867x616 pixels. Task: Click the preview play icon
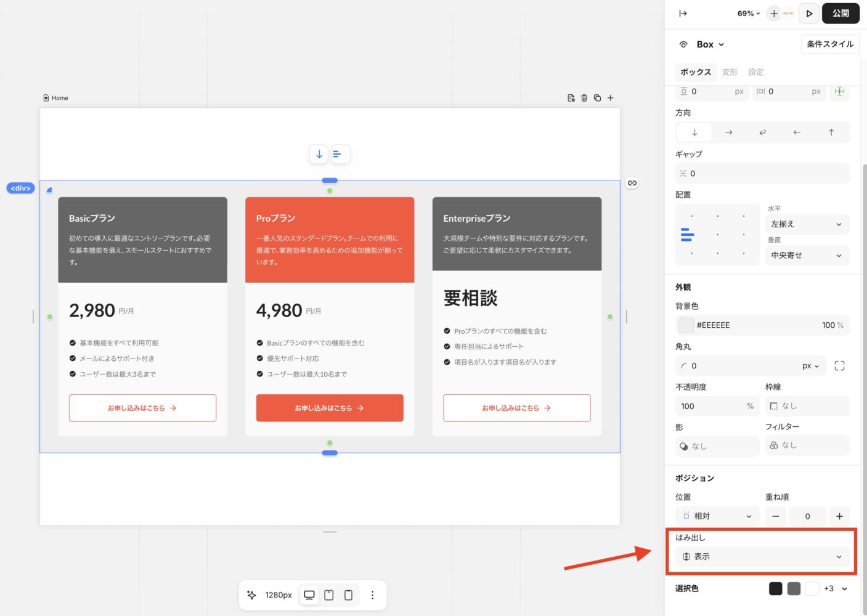coord(809,14)
